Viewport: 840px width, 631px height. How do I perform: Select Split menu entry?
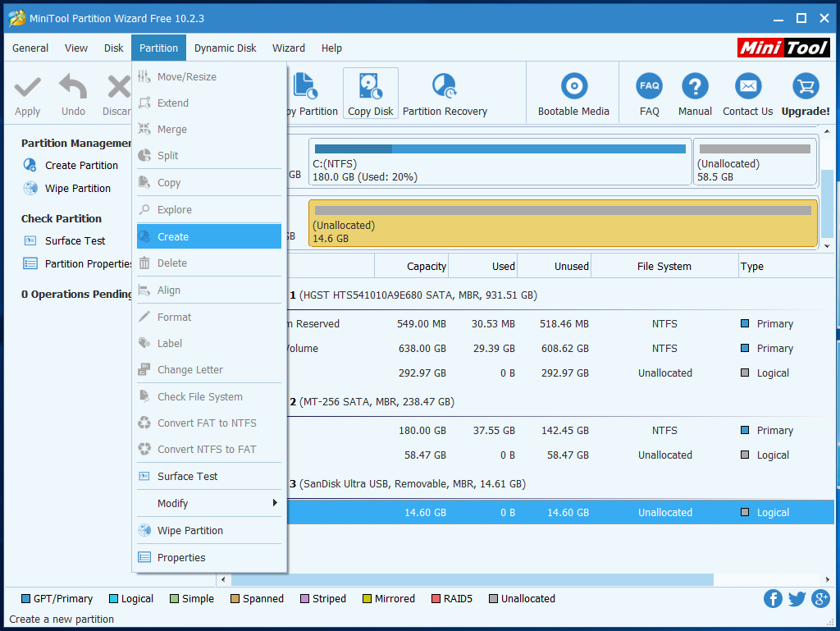pos(209,156)
